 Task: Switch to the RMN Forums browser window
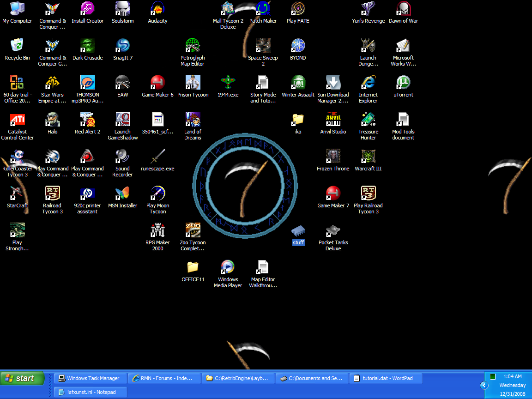164,378
